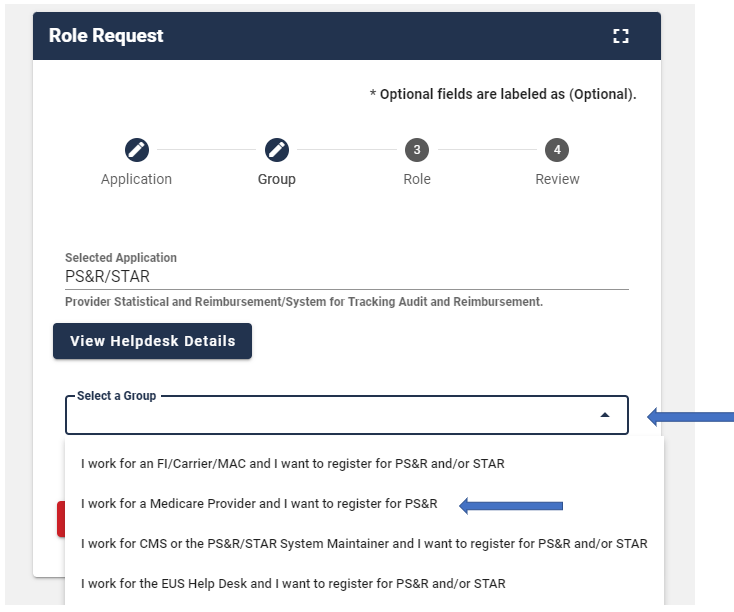Jump to step 3 Role circle
This screenshot has width=734, height=612.
(417, 150)
